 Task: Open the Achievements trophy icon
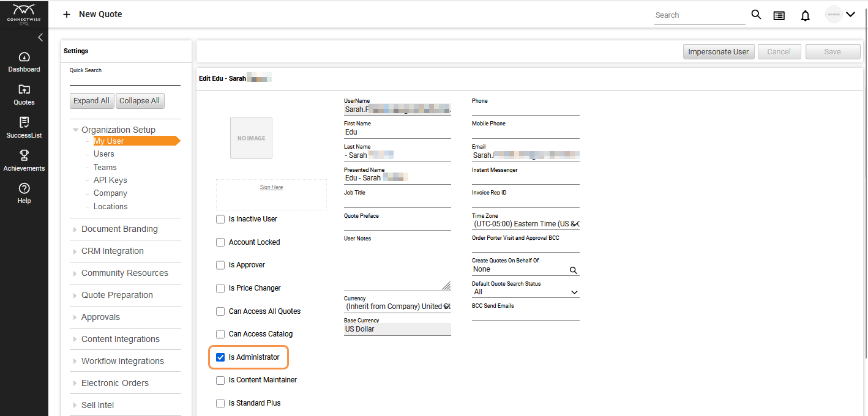click(24, 155)
